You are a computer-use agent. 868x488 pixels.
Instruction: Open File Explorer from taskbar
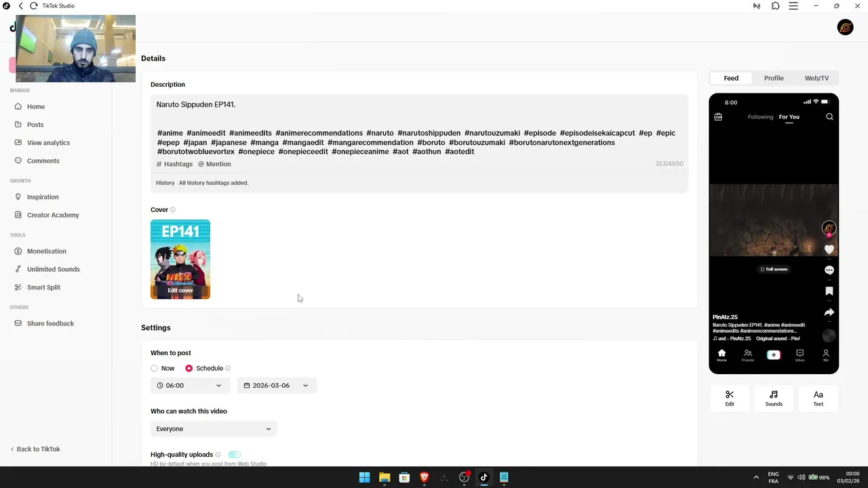click(384, 477)
